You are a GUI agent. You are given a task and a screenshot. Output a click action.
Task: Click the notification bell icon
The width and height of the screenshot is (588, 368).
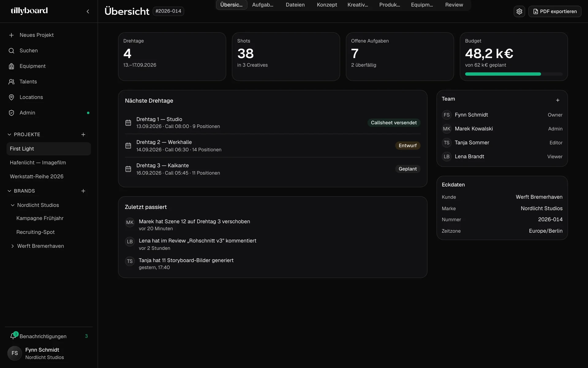pos(13,336)
